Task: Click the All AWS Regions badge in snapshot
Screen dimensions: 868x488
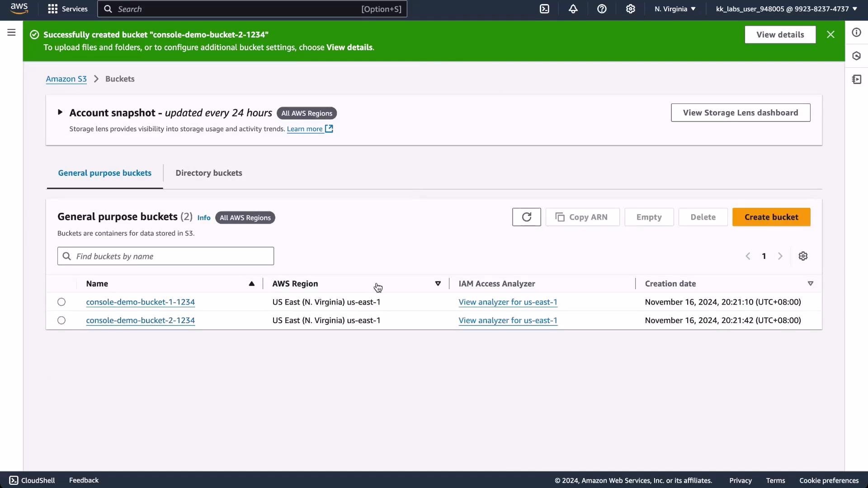Action: (307, 113)
